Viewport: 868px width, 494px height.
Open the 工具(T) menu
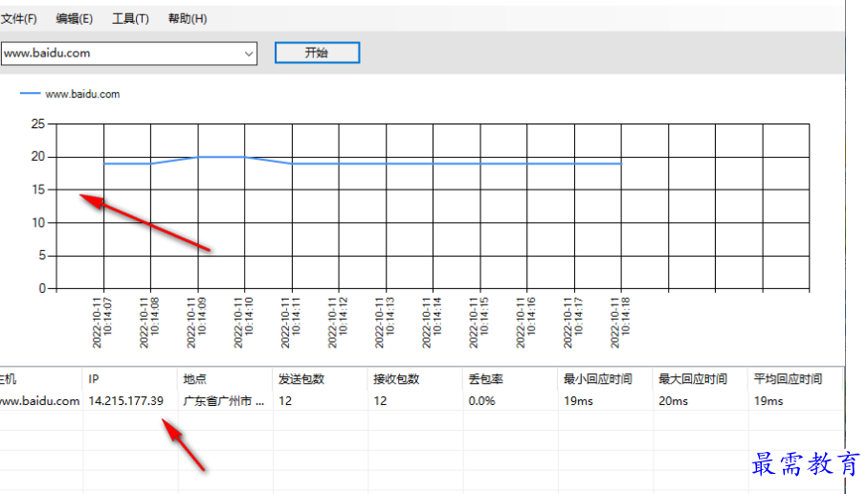pyautogui.click(x=131, y=19)
